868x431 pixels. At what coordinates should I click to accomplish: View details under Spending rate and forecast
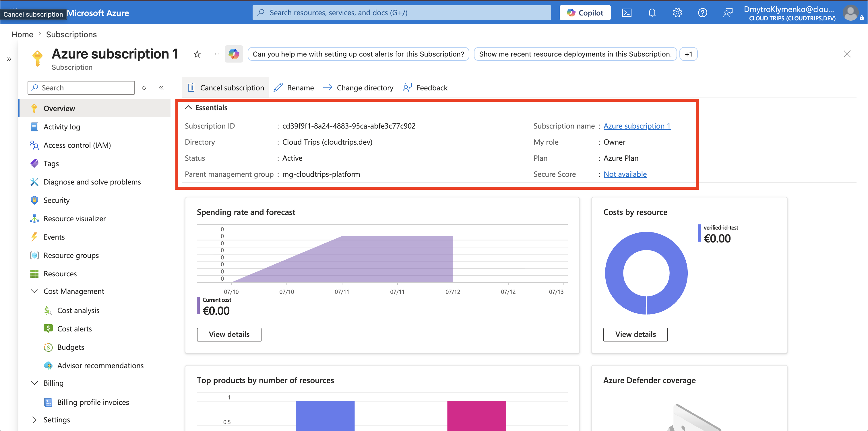point(229,334)
